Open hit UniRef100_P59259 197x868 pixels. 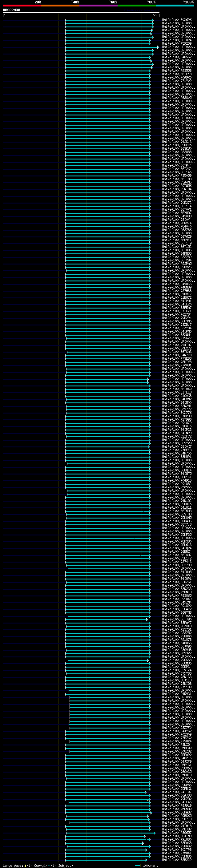coord(176,43)
